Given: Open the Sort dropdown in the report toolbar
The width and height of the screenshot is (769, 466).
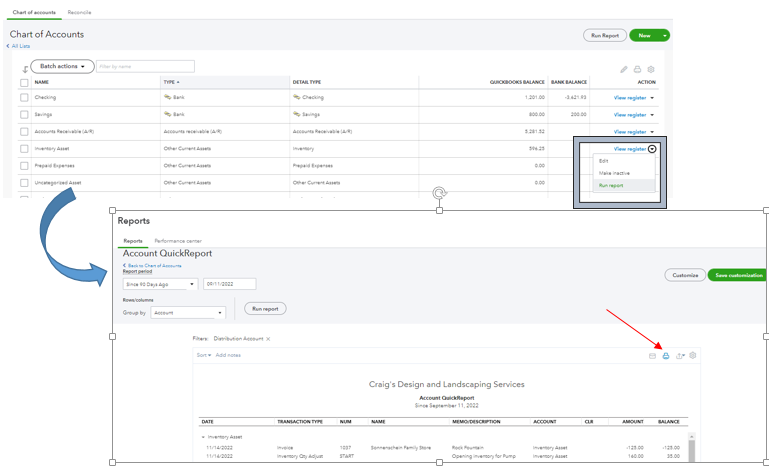Looking at the screenshot, I should pyautogui.click(x=204, y=355).
